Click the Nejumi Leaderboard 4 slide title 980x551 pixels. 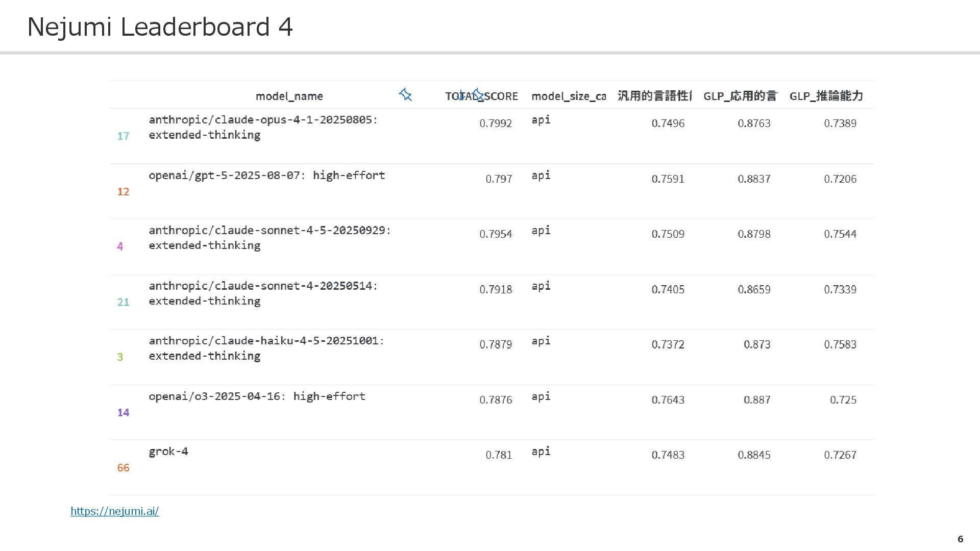click(160, 27)
